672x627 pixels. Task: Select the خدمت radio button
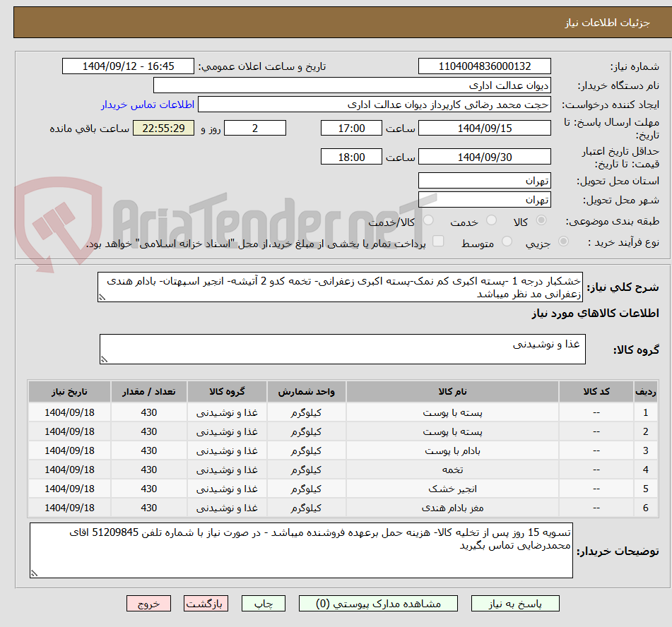pos(493,220)
